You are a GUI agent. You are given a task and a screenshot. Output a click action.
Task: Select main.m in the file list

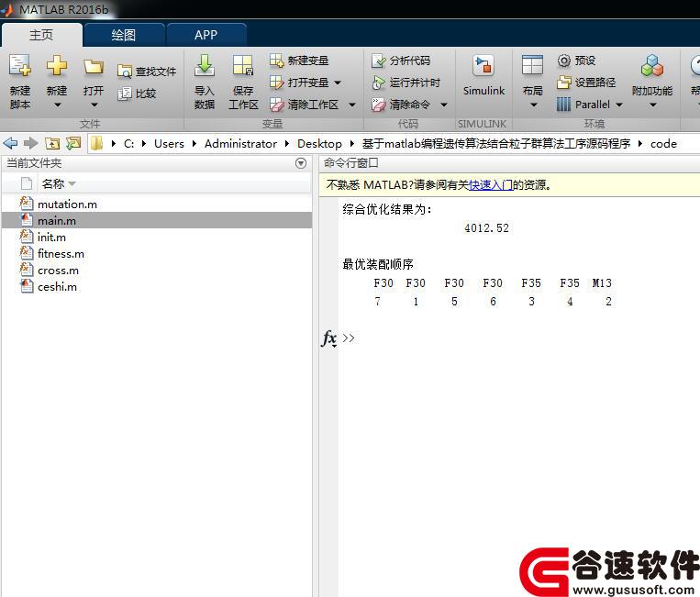pos(157,220)
